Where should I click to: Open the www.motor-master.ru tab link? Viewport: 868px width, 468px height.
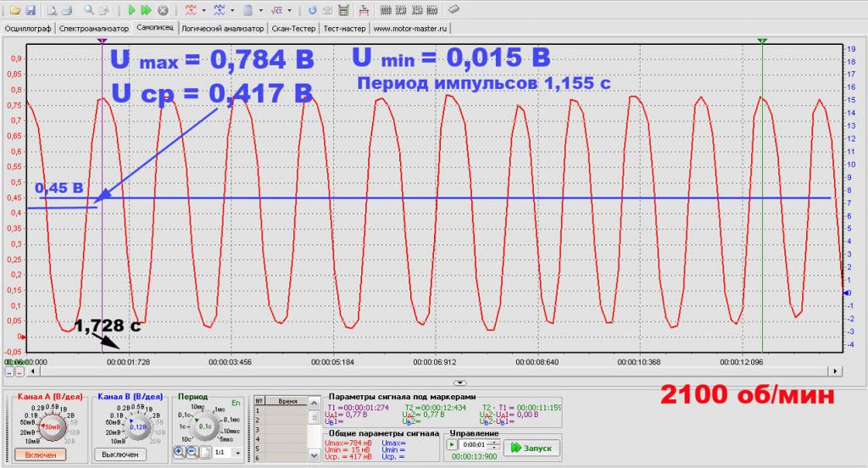pyautogui.click(x=410, y=28)
